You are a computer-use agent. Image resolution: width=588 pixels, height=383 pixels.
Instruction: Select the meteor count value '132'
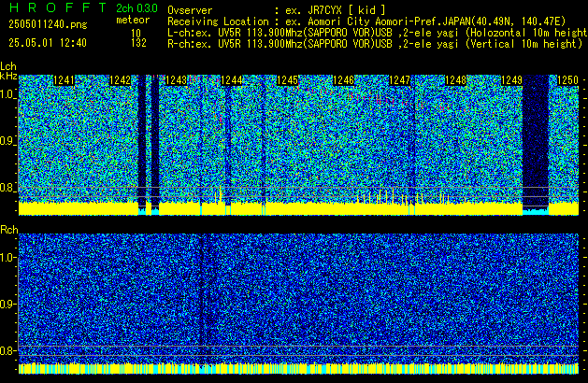[x=138, y=43]
